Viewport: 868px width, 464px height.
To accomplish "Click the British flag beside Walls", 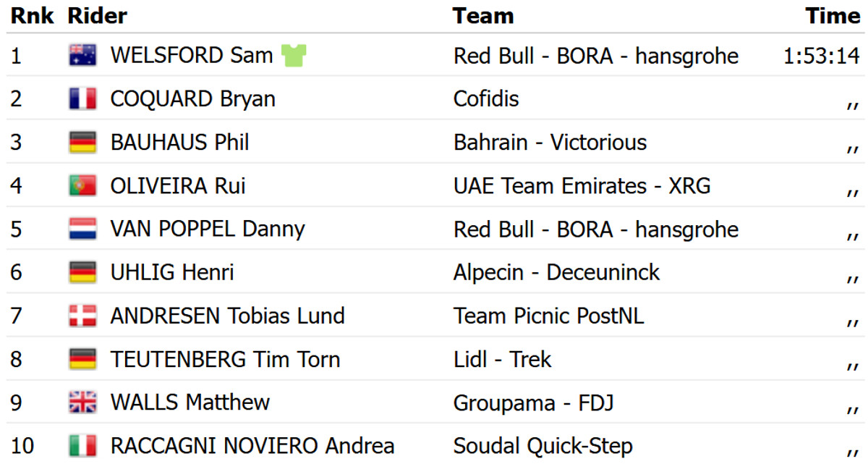I will [x=82, y=402].
